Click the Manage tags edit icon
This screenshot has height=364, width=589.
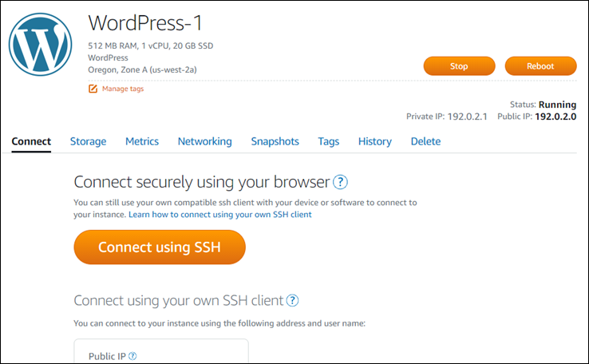click(x=93, y=89)
